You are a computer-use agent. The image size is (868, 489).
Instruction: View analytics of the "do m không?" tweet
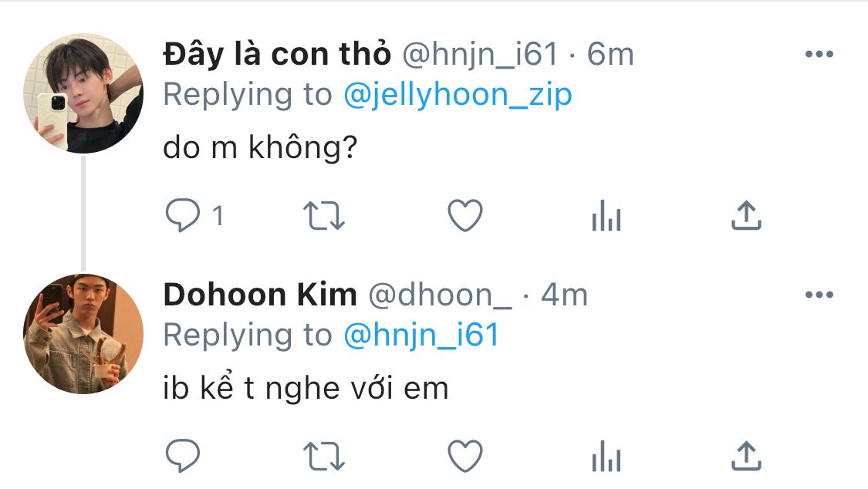(x=606, y=215)
